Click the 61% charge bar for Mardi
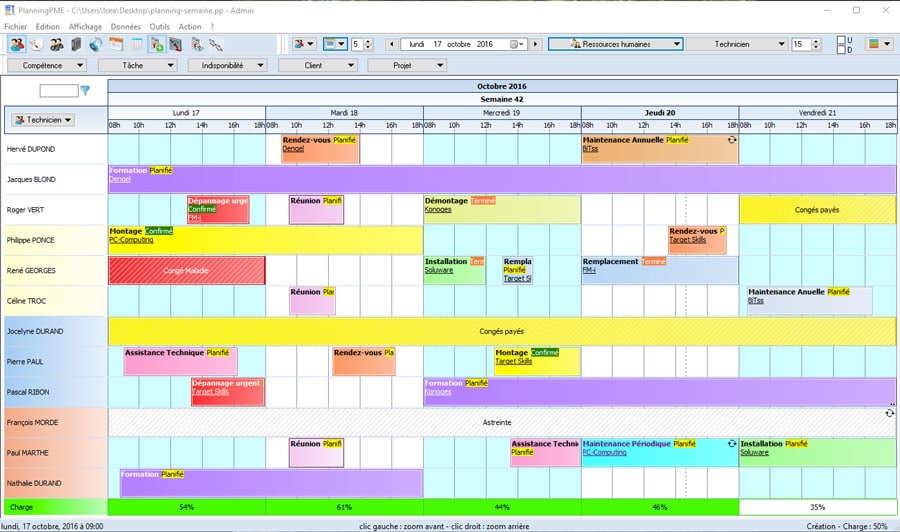 coord(344,507)
